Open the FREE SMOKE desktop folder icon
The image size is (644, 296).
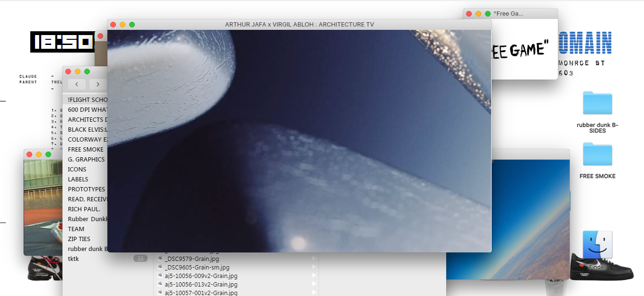pyautogui.click(x=597, y=154)
